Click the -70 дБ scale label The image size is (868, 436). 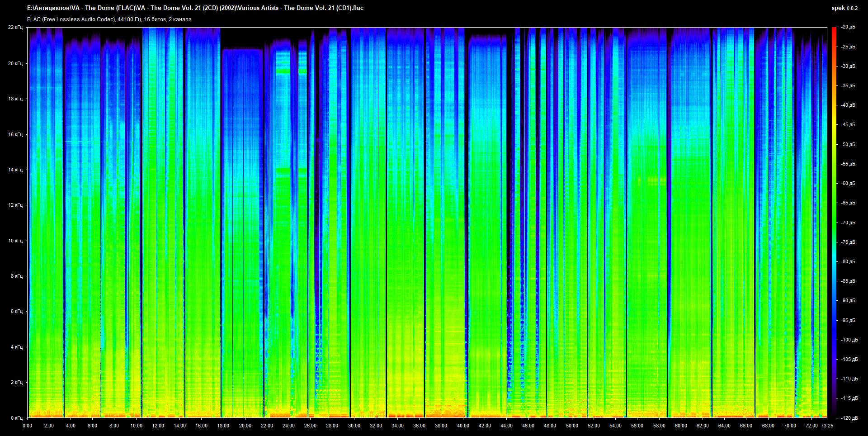[848, 223]
